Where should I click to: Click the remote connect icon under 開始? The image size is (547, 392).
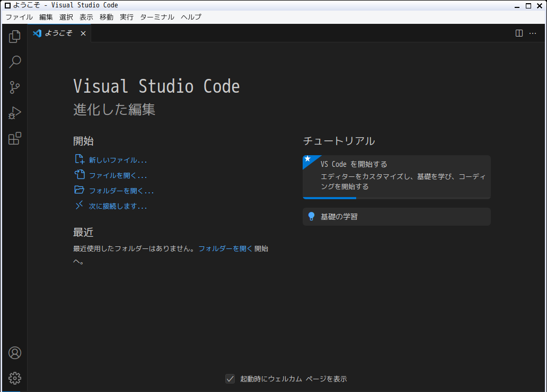pyautogui.click(x=79, y=205)
